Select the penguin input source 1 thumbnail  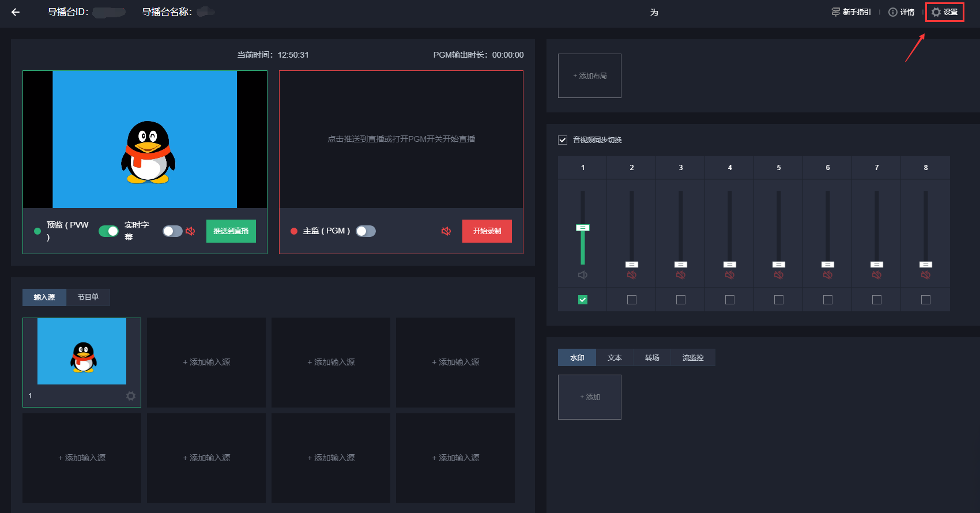(82, 352)
